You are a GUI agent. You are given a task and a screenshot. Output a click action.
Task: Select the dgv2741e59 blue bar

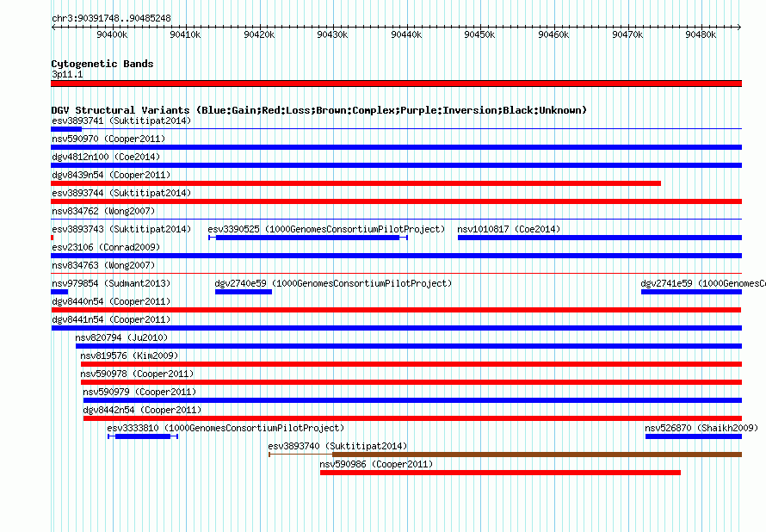point(691,292)
